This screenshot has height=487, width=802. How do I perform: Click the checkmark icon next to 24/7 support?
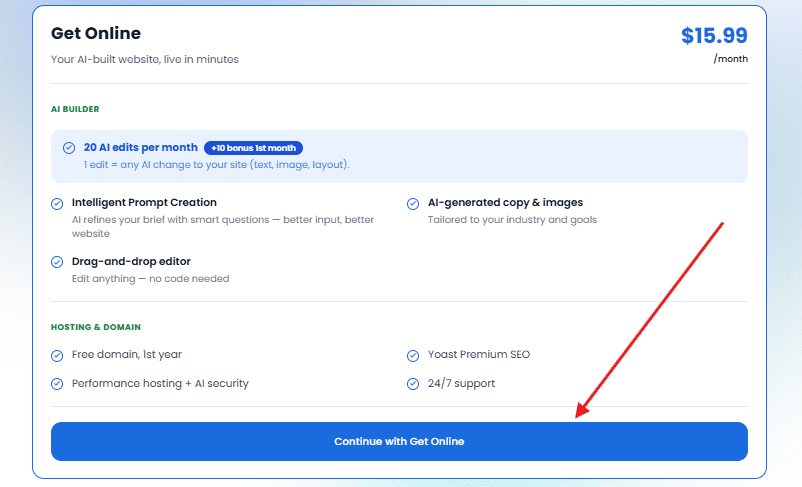point(413,384)
